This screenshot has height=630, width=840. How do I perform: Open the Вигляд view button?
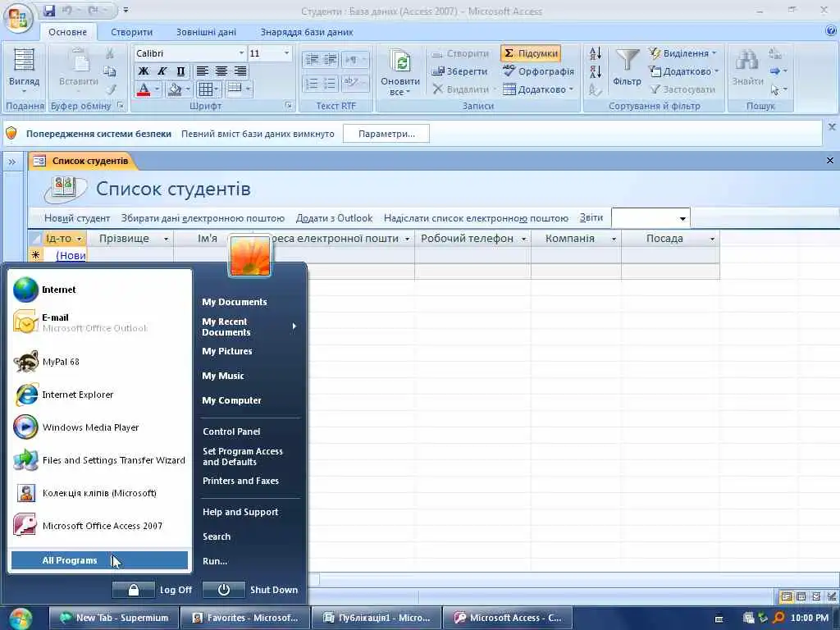point(24,71)
